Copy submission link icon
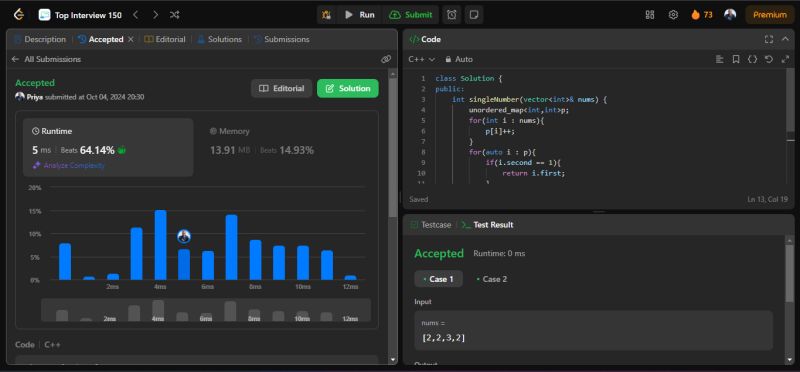This screenshot has height=372, width=800. (x=386, y=59)
